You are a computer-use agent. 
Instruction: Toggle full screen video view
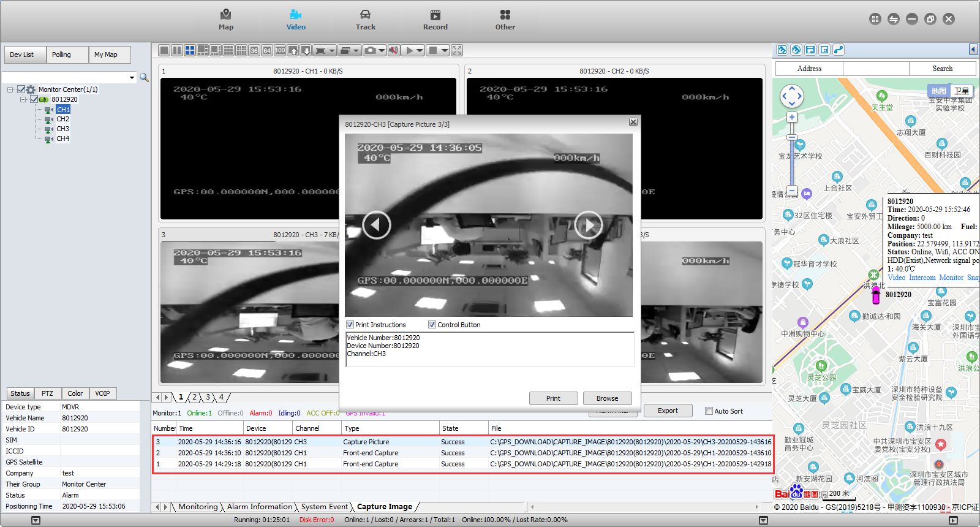click(x=457, y=50)
